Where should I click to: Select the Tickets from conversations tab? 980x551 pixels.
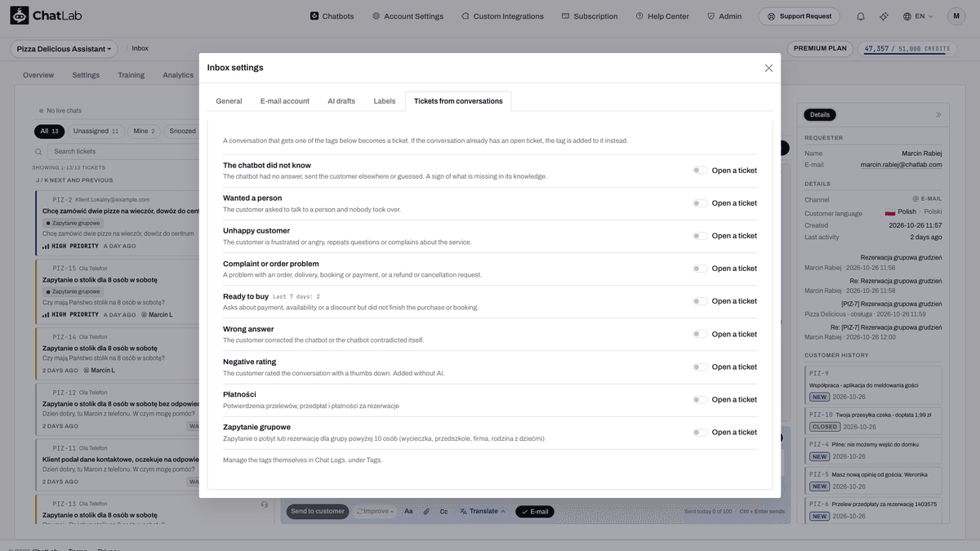(458, 101)
